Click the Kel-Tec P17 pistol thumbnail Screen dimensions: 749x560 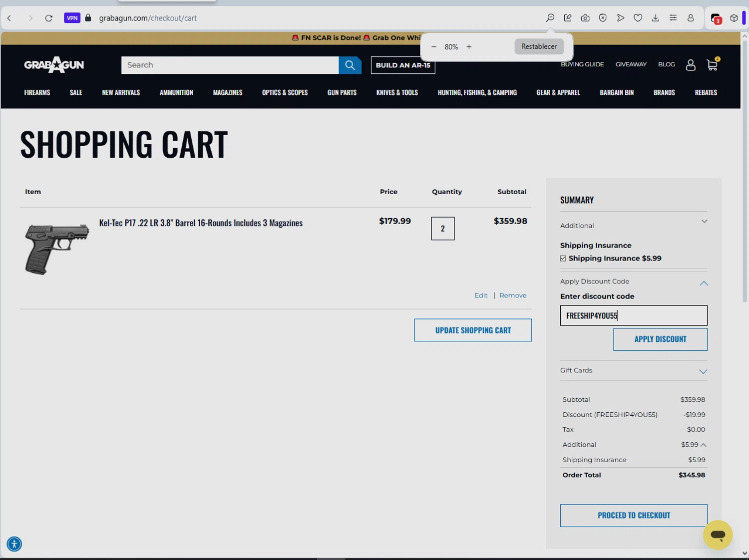[x=57, y=249]
